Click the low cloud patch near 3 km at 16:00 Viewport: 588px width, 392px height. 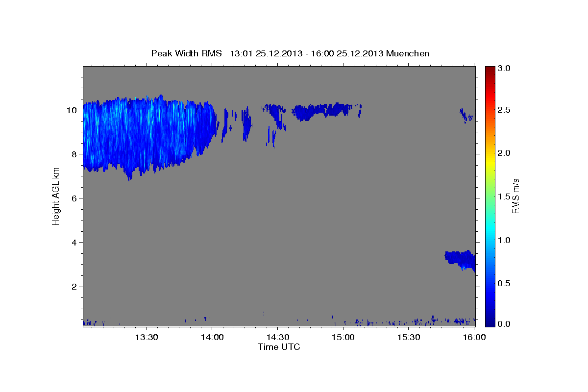pos(461,260)
